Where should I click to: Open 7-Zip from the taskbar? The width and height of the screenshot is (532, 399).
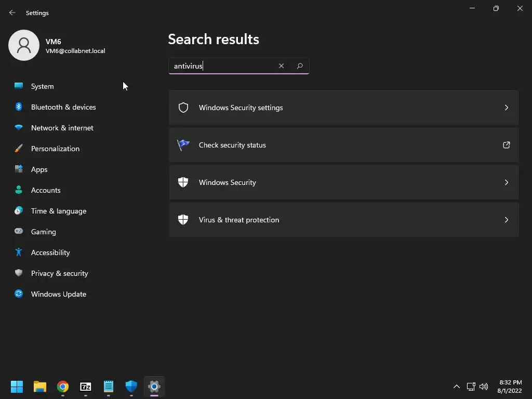86,387
